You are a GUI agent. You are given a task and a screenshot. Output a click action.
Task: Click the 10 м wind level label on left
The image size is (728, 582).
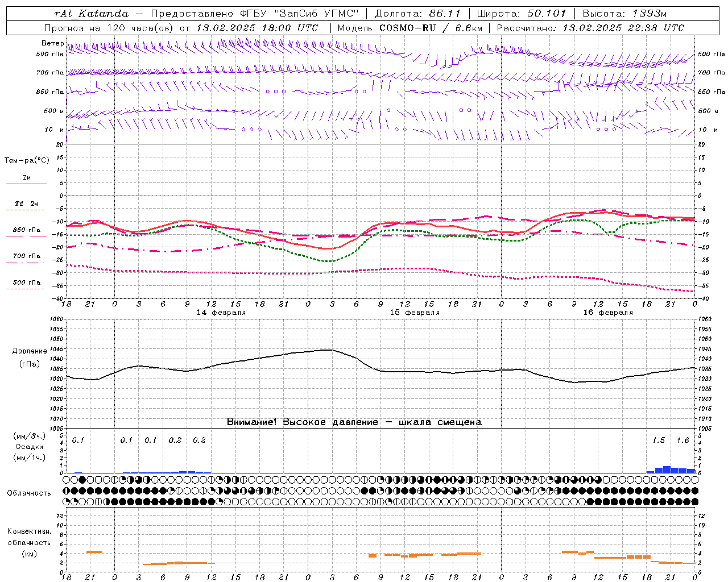(55, 130)
